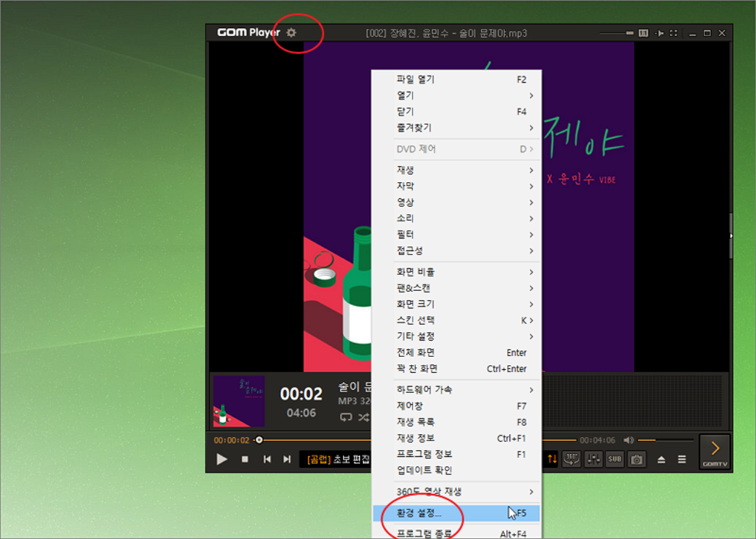This screenshot has width=756, height=539.
Task: Click the 00:00:02 elapsed time label
Action: tap(232, 440)
